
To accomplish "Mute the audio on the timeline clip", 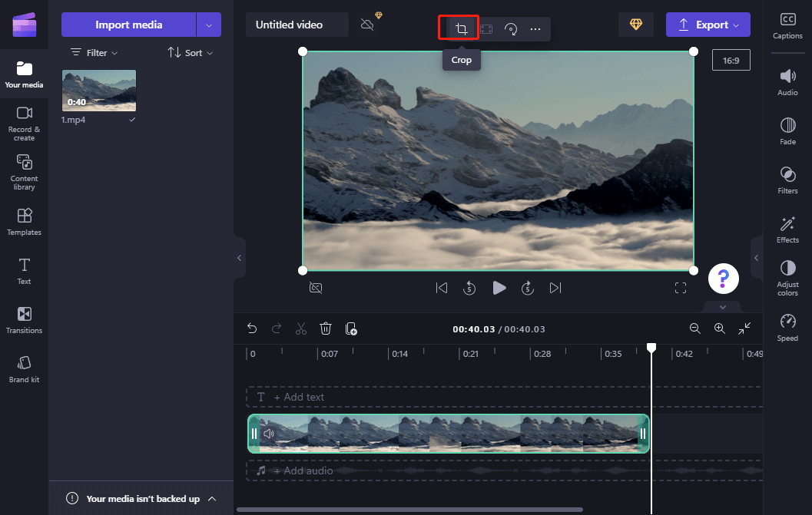I will click(x=269, y=434).
